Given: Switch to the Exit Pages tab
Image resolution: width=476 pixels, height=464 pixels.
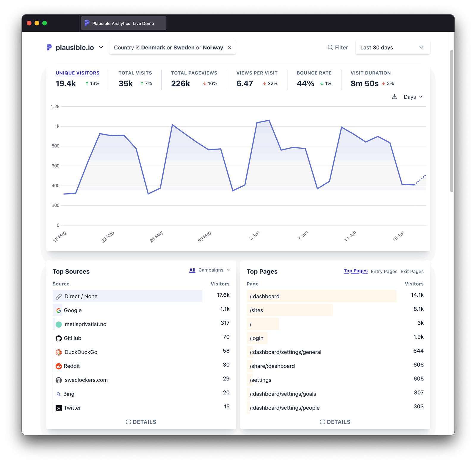Looking at the screenshot, I should 412,271.
